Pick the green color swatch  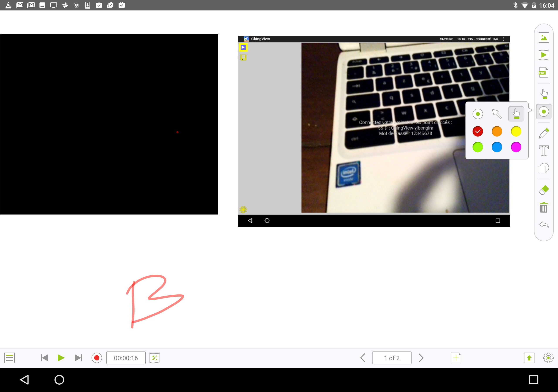pyautogui.click(x=478, y=147)
